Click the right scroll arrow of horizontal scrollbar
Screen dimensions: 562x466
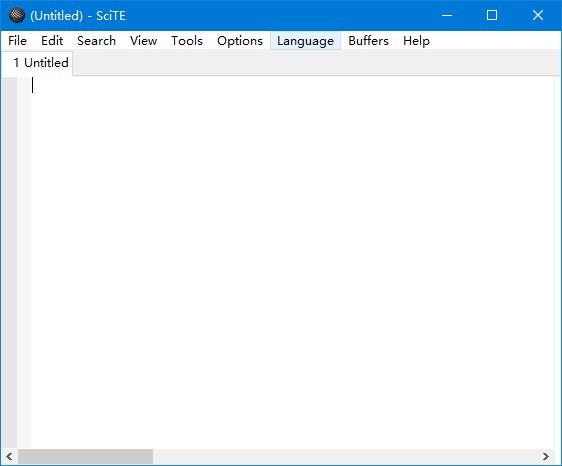point(546,456)
